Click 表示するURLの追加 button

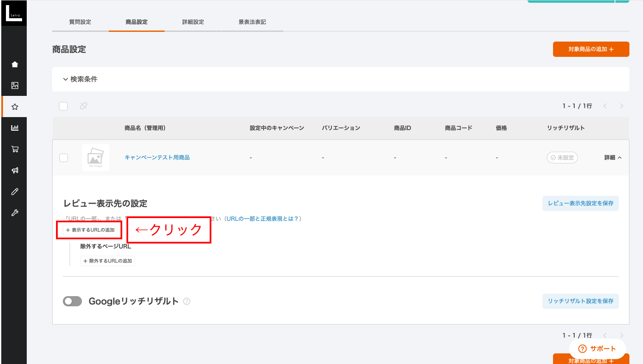click(x=90, y=230)
